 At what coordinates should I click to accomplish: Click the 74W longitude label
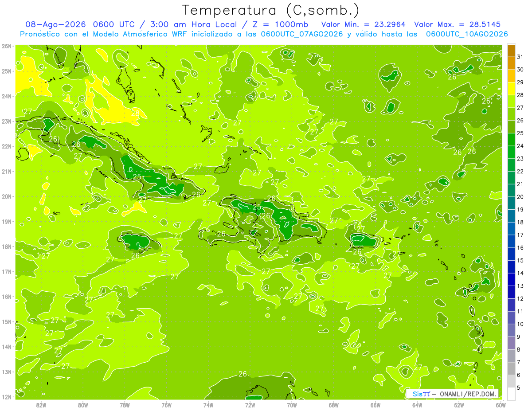pyautogui.click(x=208, y=405)
